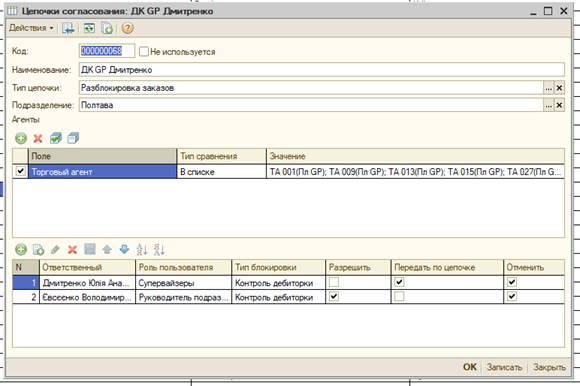Toggle the Не используется checkbox

144,51
